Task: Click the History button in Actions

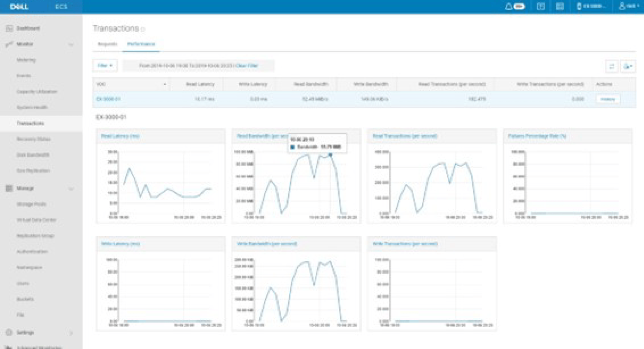Action: coord(608,99)
